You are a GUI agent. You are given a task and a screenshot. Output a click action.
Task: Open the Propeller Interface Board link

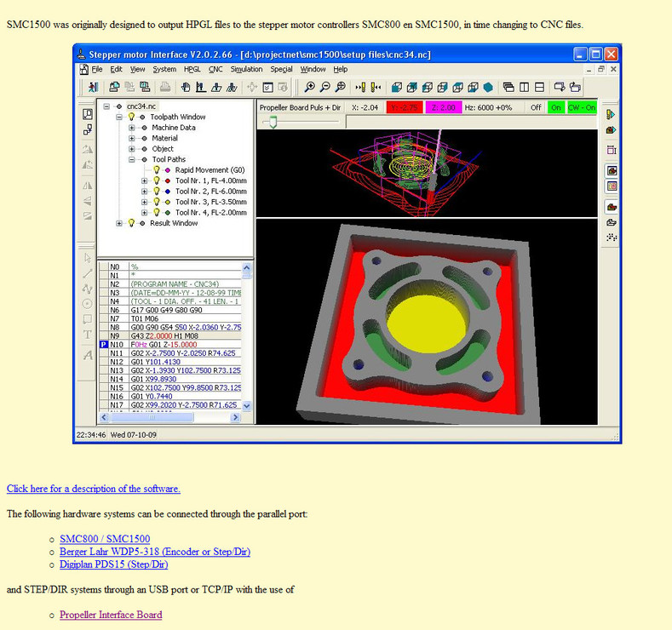point(111,615)
